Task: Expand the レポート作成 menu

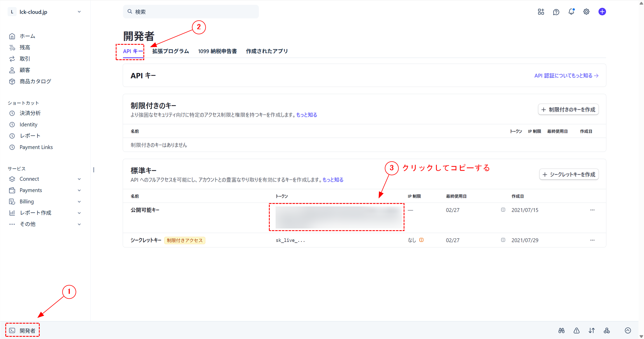Action: click(x=45, y=213)
